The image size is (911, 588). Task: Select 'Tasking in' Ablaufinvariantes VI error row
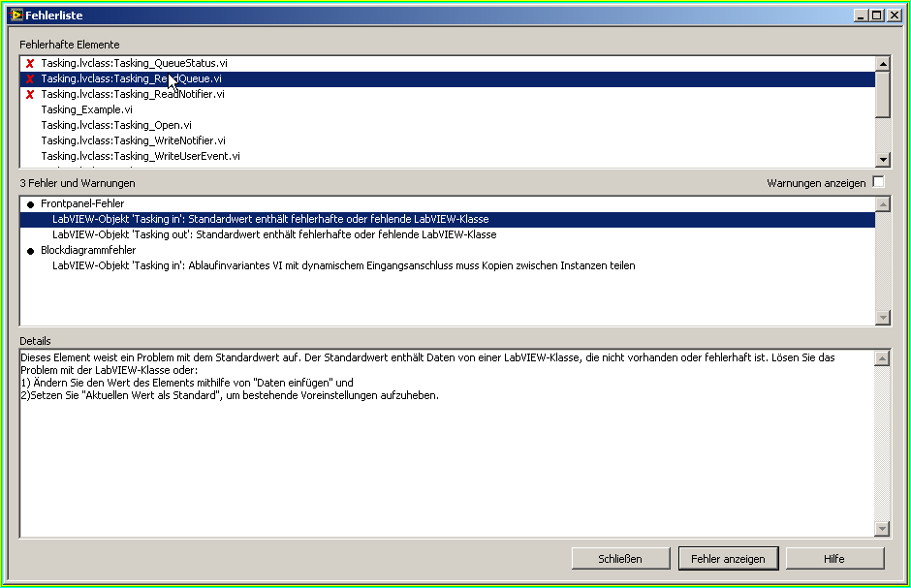coord(448,265)
